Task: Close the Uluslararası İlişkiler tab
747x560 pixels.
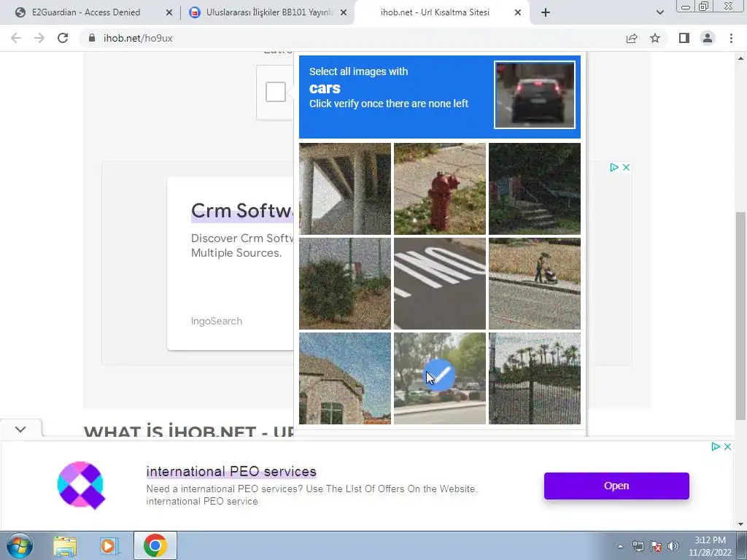Action: click(344, 12)
